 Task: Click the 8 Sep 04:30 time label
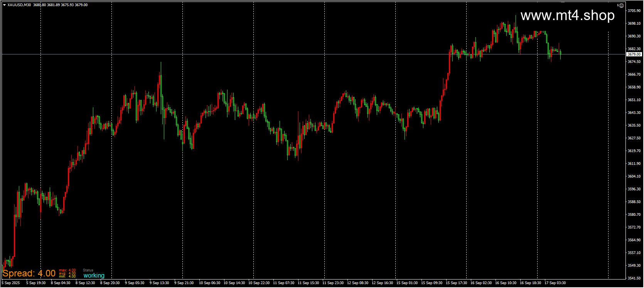tap(61, 283)
